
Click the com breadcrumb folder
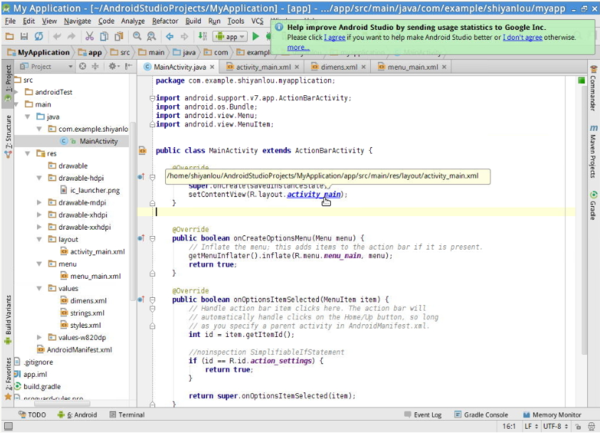click(216, 52)
